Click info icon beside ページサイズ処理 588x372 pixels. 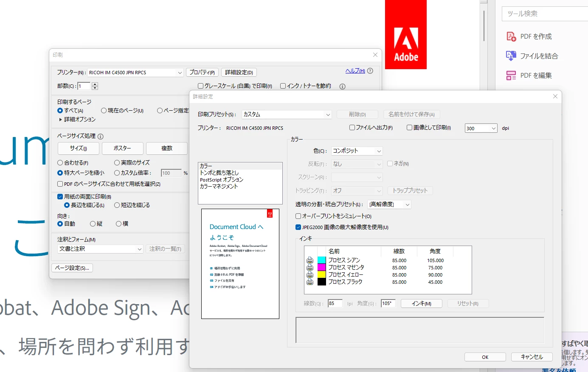click(x=101, y=137)
